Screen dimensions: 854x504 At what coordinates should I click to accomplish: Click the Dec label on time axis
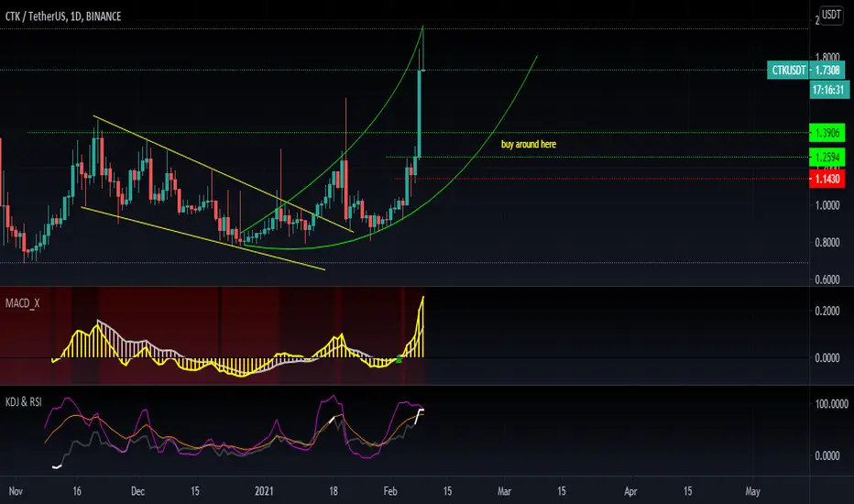coord(137,491)
